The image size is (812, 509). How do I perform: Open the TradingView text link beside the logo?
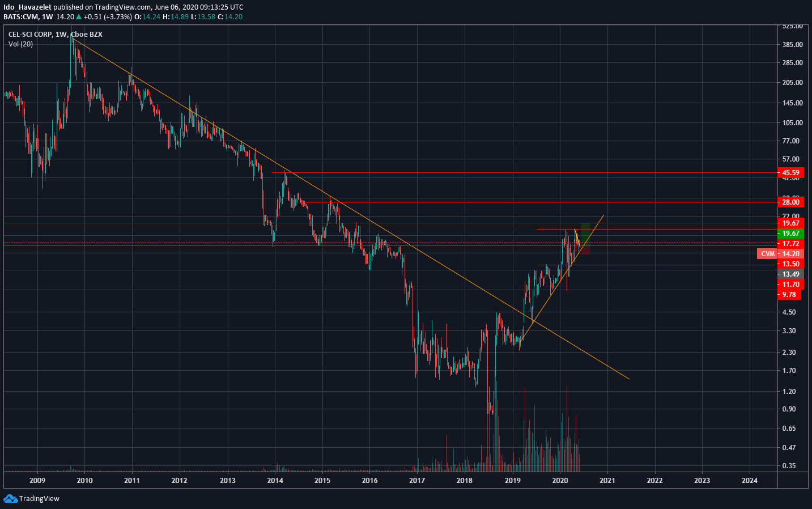tap(39, 499)
